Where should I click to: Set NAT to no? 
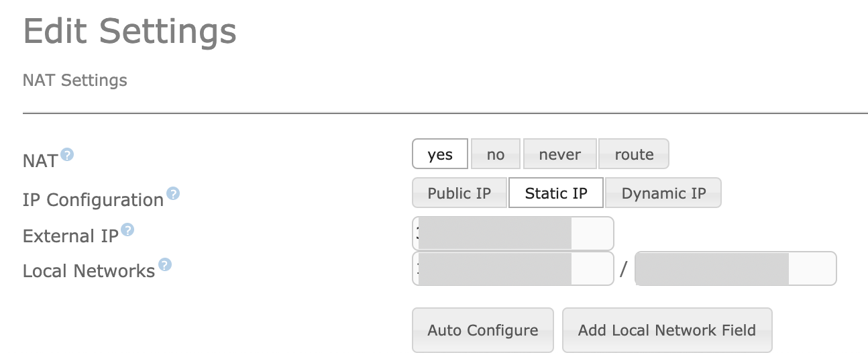(496, 154)
